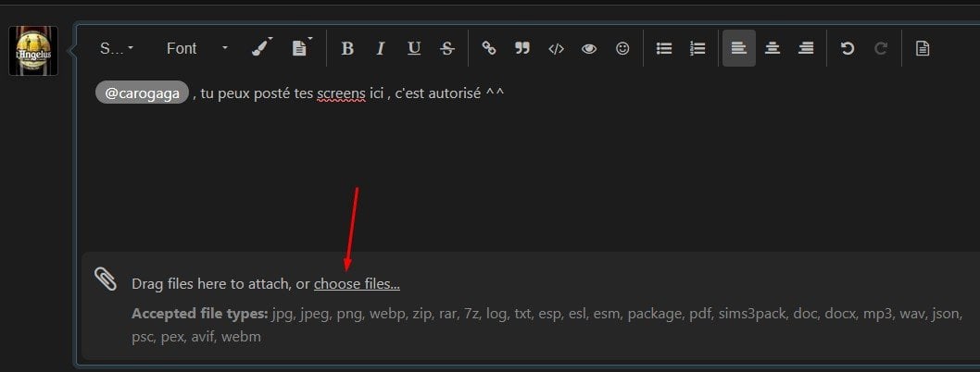Click the "choose files..." link
Image resolution: width=980 pixels, height=372 pixels.
357,284
